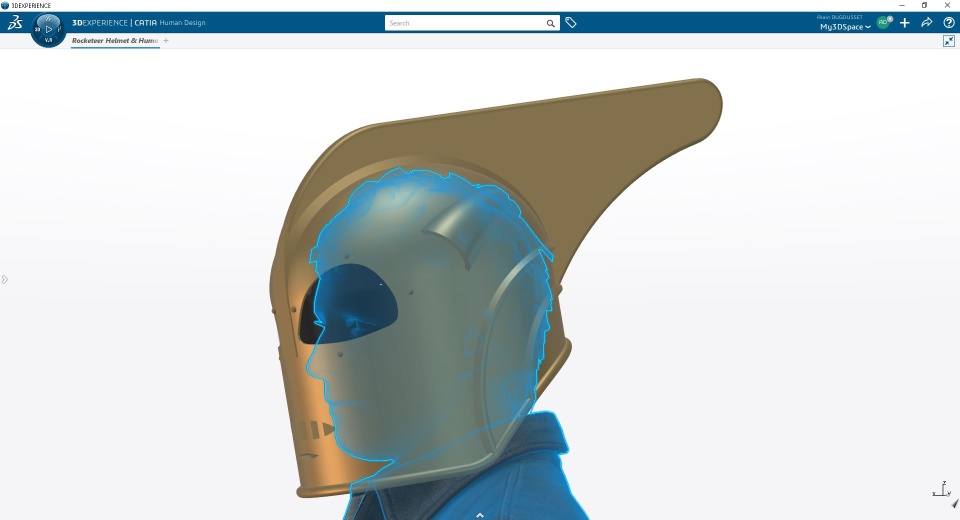Viewport: 960px width, 520px height.
Task: Click the Share arrow icon
Action: 927,23
